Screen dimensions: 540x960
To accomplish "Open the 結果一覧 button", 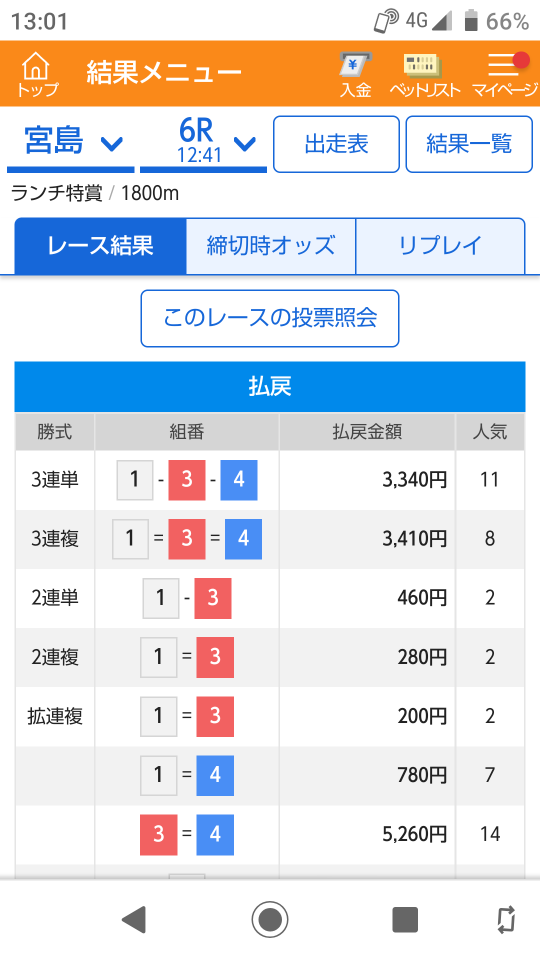I will pyautogui.click(x=469, y=144).
